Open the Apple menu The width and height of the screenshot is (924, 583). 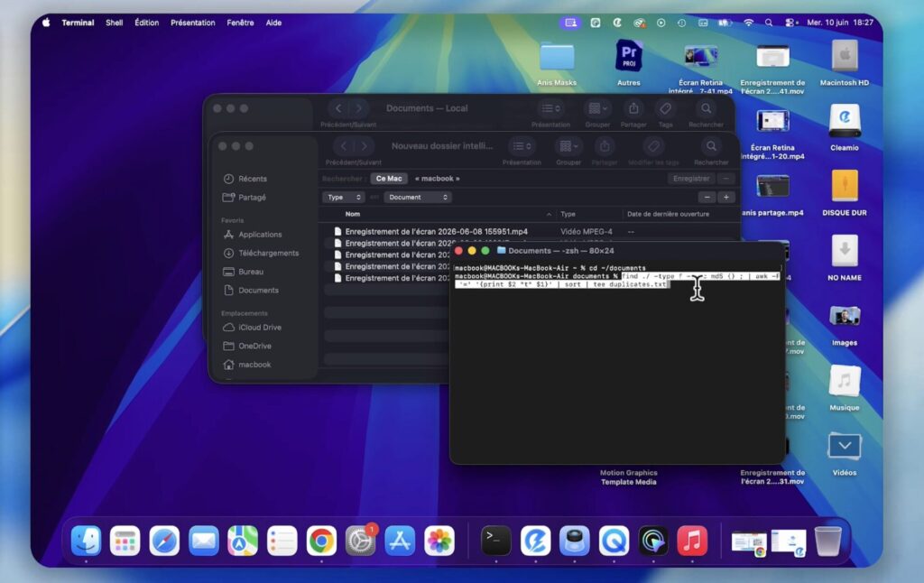tap(46, 23)
